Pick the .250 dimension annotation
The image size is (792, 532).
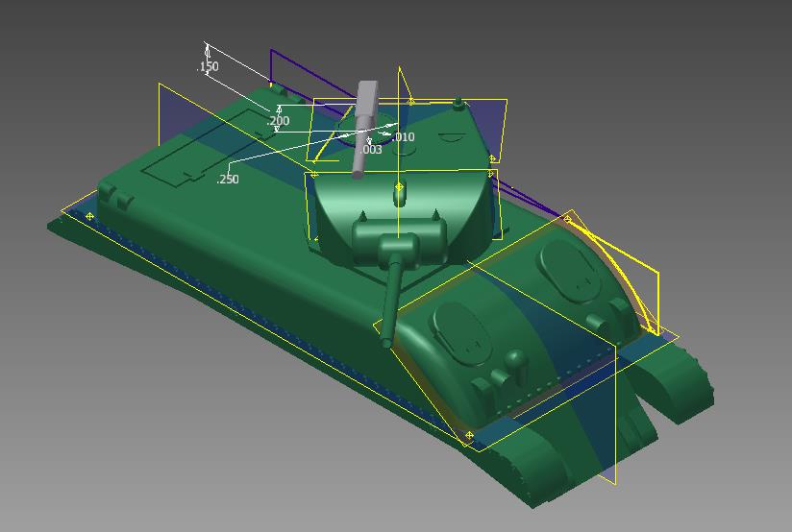click(228, 180)
